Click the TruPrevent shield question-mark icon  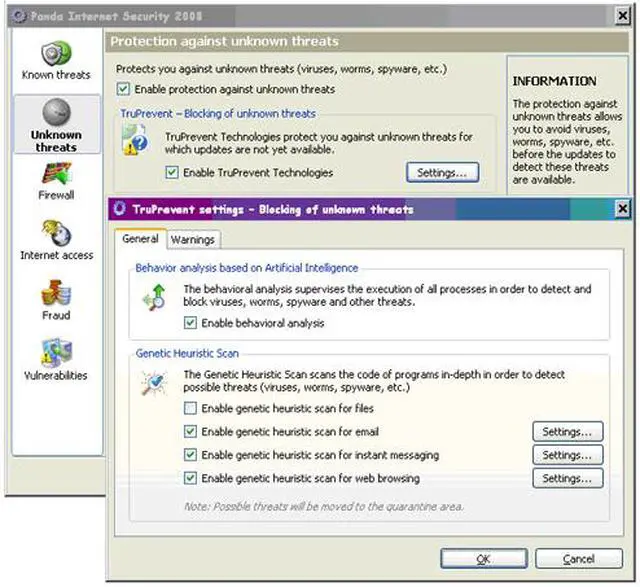[134, 140]
